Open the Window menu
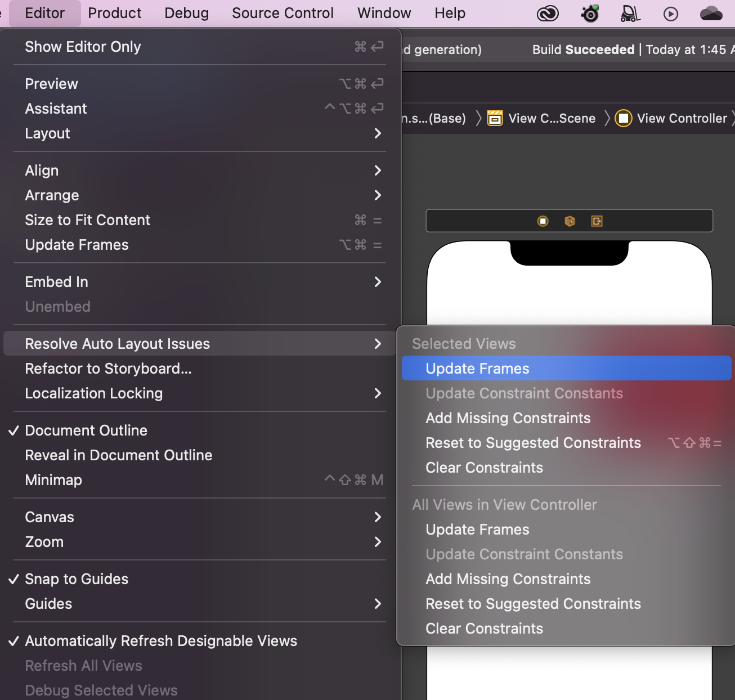 [x=384, y=13]
